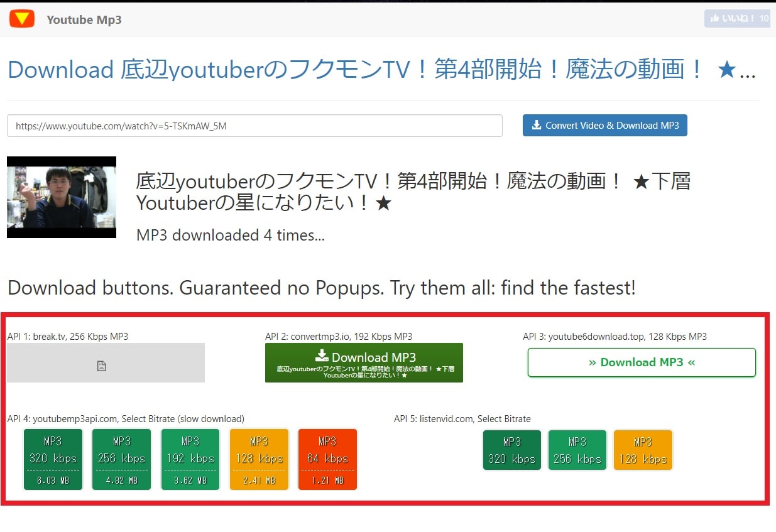Click Convert Video & Download MP3 button
Screen dimensions: 776x532
[x=605, y=125]
